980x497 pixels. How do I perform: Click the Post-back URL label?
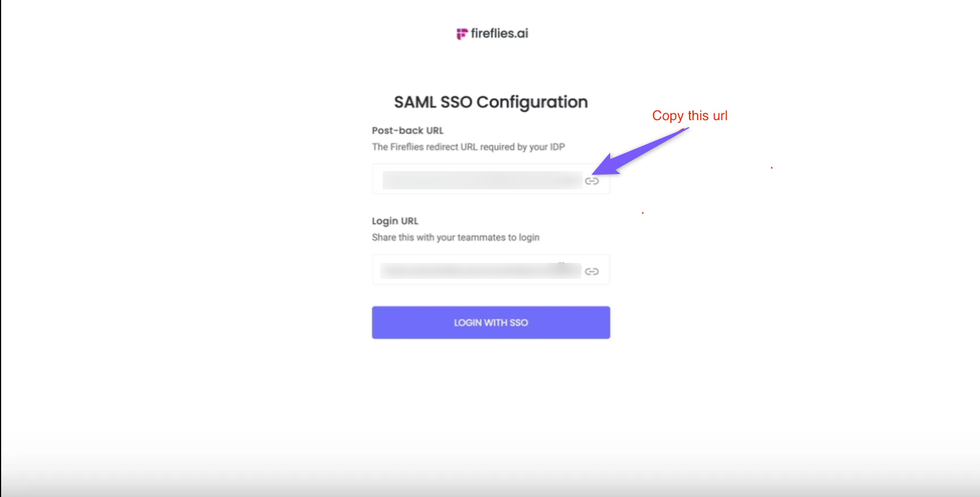click(x=408, y=130)
